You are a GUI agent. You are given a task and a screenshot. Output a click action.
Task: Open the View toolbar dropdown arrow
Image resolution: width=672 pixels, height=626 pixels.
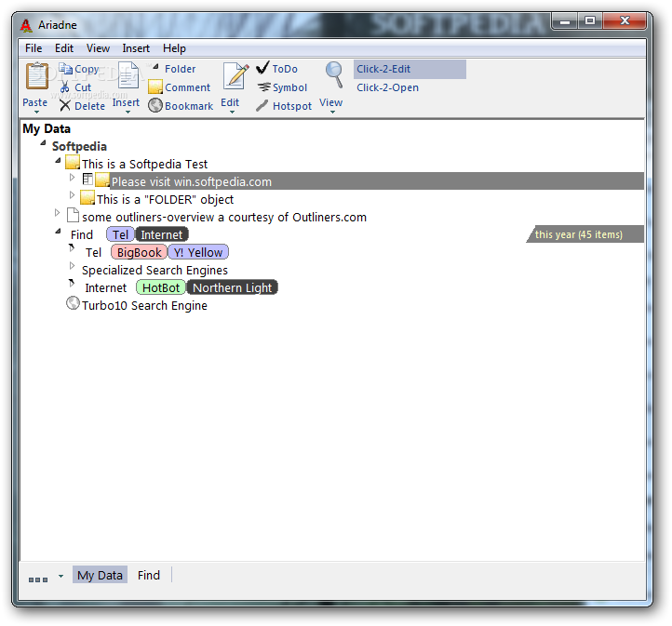coord(332,113)
